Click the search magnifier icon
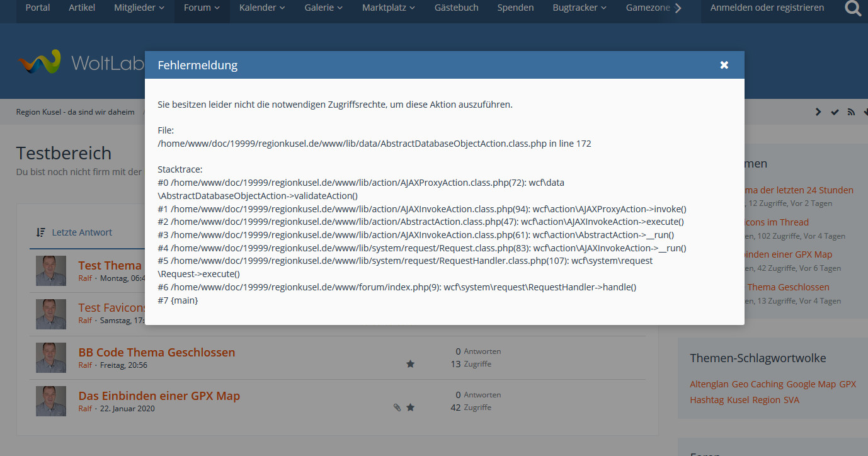This screenshot has height=456, width=868. (853, 8)
